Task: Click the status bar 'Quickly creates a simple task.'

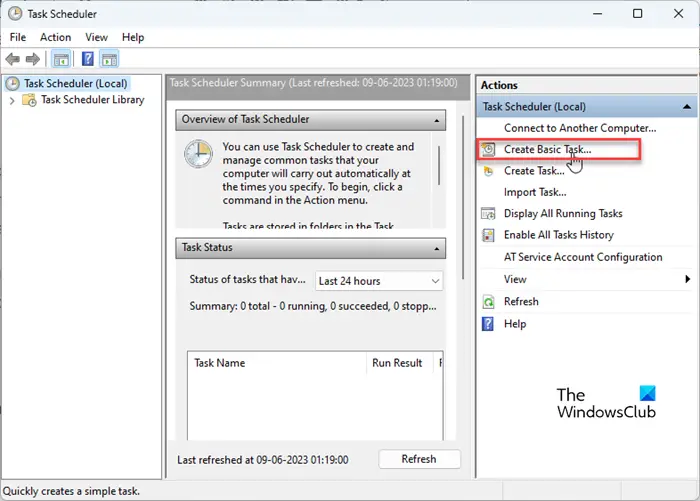Action: [x=71, y=491]
